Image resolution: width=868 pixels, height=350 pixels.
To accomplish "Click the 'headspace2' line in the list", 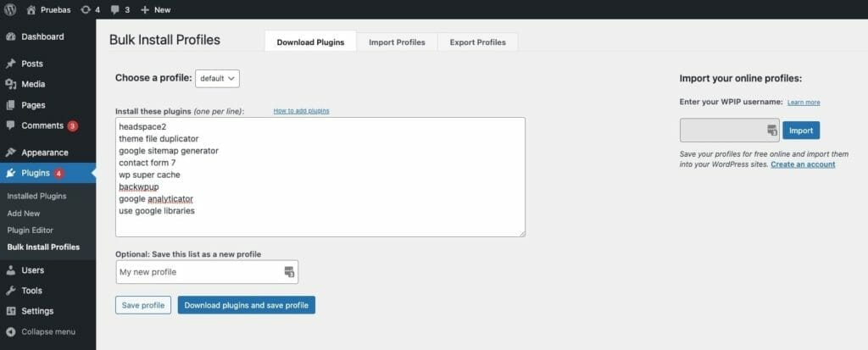I will (x=142, y=127).
